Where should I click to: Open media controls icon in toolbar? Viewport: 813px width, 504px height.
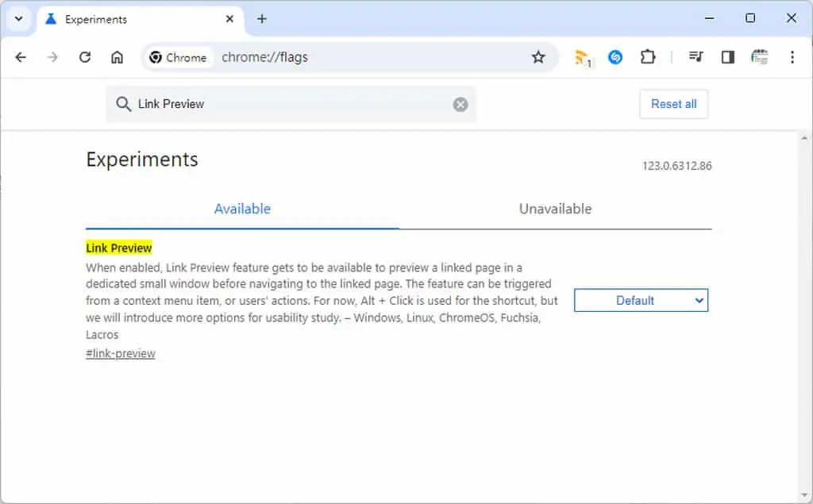pos(695,57)
